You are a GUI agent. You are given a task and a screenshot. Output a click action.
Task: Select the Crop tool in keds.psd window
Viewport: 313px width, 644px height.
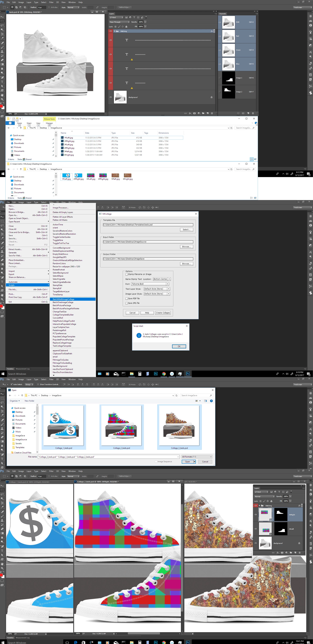click(2, 34)
